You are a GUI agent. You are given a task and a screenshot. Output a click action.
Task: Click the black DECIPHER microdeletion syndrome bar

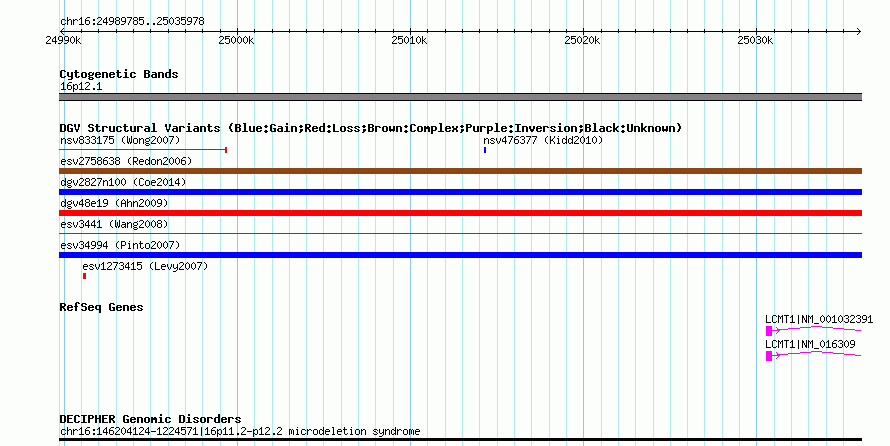[x=460, y=440]
